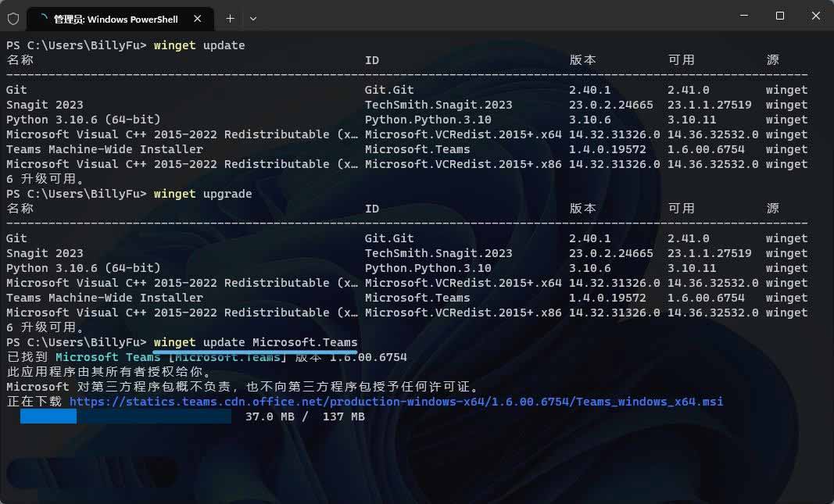
Task: Click TechSmith.Snagit.2023 ID in first table
Action: [438, 105]
